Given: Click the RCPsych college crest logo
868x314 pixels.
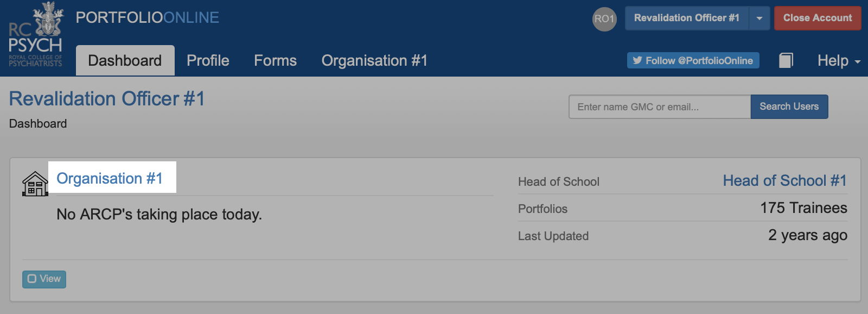Looking at the screenshot, I should tap(36, 35).
